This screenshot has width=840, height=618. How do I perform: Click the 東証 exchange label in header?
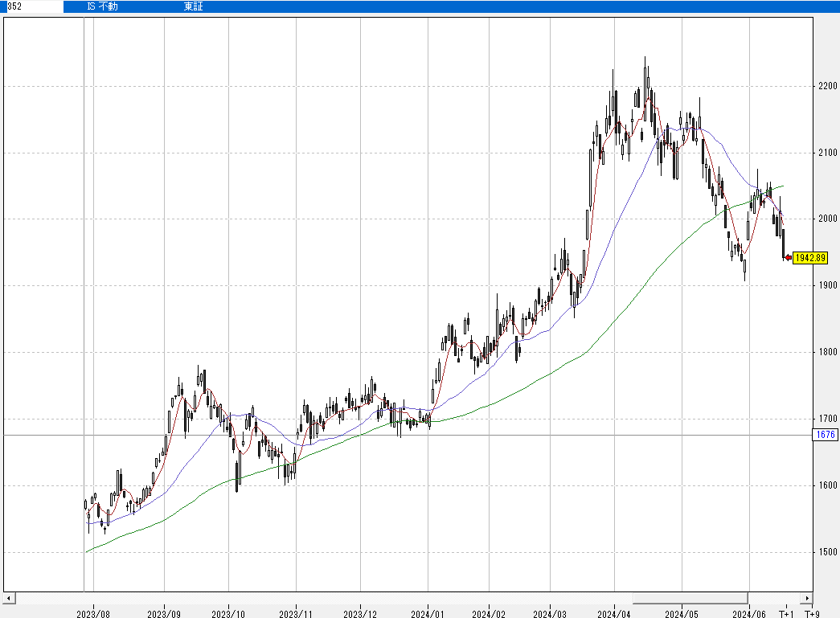pyautogui.click(x=194, y=6)
